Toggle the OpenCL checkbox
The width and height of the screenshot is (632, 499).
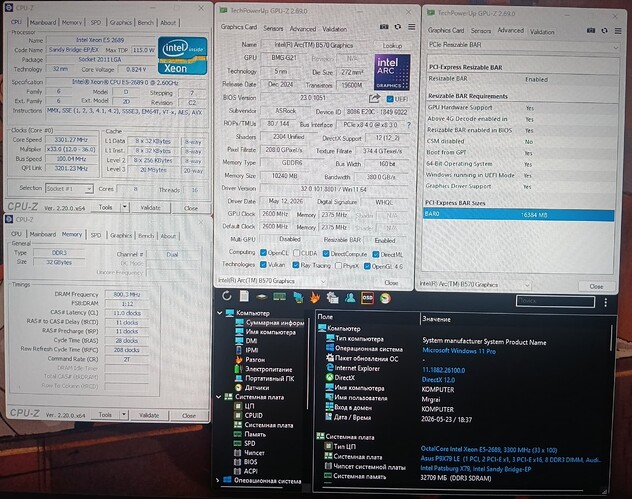tap(263, 253)
